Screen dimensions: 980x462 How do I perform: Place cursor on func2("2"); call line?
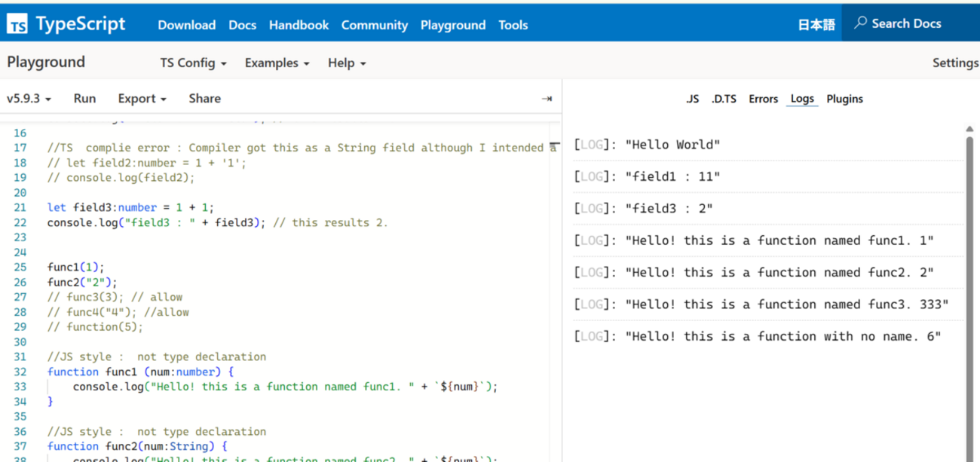point(82,282)
